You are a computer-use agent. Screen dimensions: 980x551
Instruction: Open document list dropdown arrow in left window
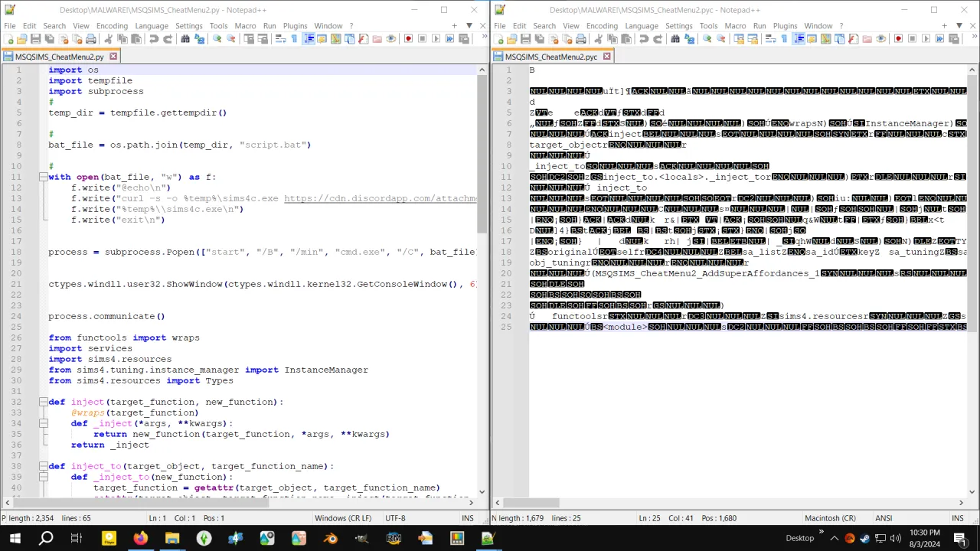coord(469,26)
